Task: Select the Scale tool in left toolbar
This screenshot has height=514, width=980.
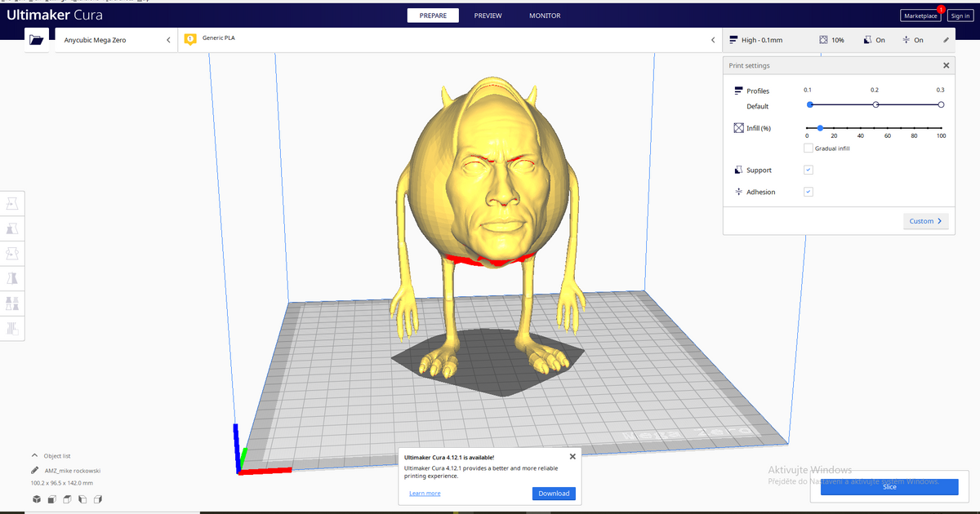Action: click(x=13, y=228)
